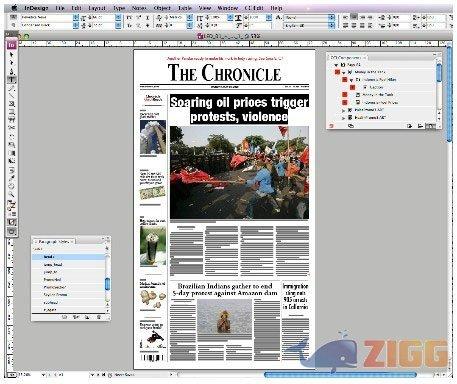The height and width of the screenshot is (384, 457).
Task: Toggle Underline in Control panel
Action: point(147,17)
